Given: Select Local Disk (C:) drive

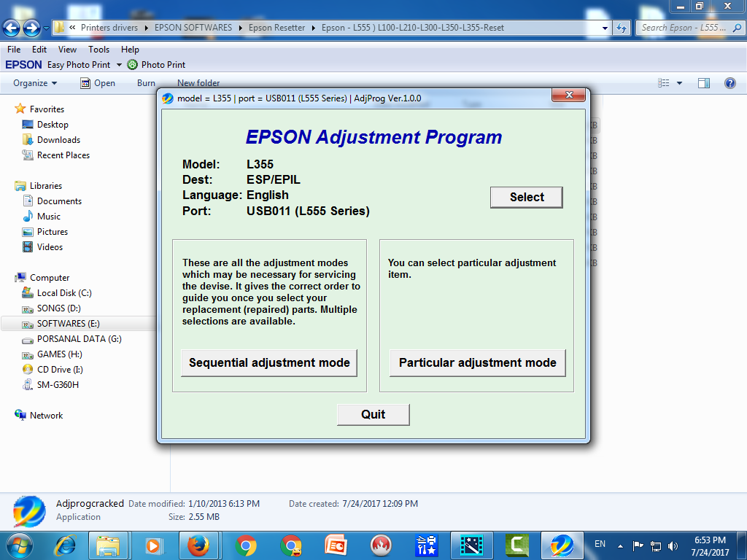Looking at the screenshot, I should (64, 293).
